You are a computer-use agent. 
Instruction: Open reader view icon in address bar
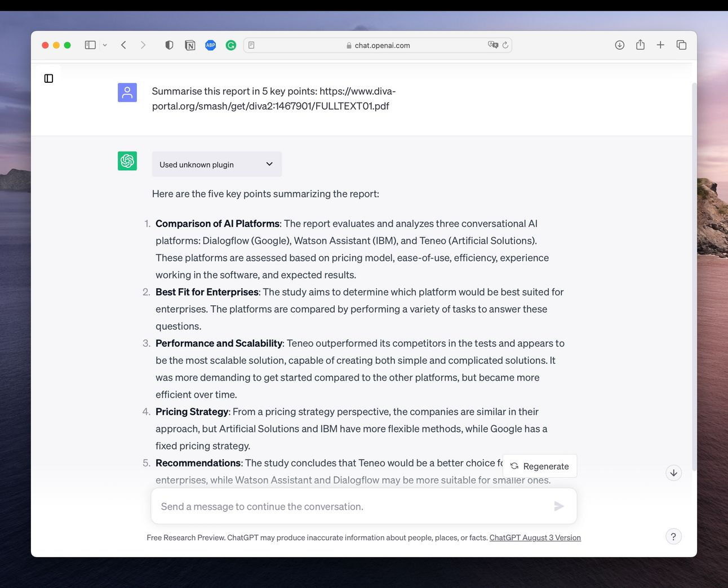coord(251,45)
